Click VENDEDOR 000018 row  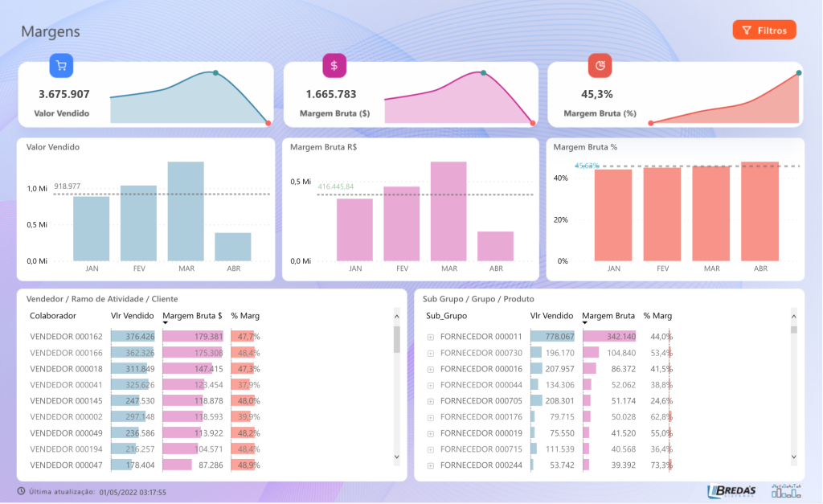click(x=145, y=369)
